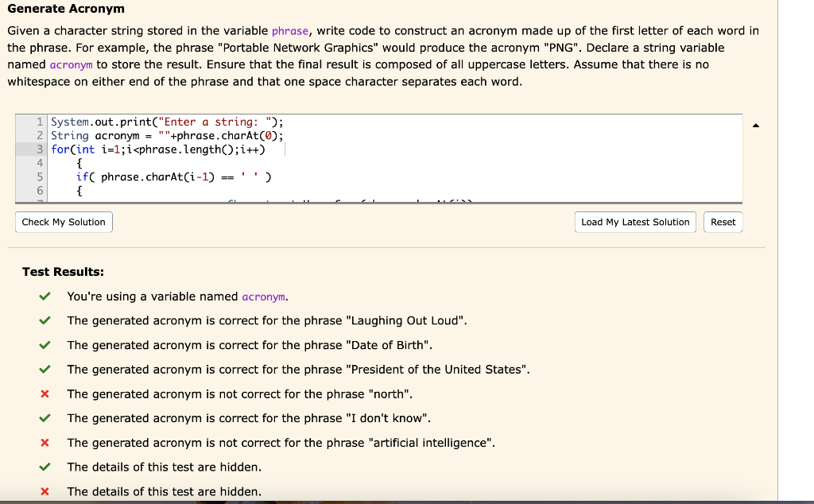
Task: Click the red X beside the bottom hidden test
Action: coord(45,490)
